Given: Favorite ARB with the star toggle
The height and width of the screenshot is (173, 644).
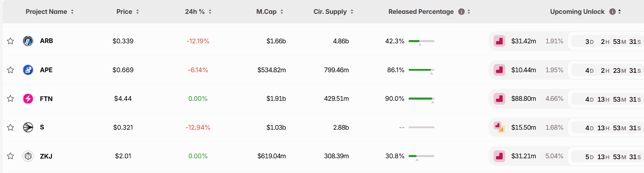Looking at the screenshot, I should 11,41.
